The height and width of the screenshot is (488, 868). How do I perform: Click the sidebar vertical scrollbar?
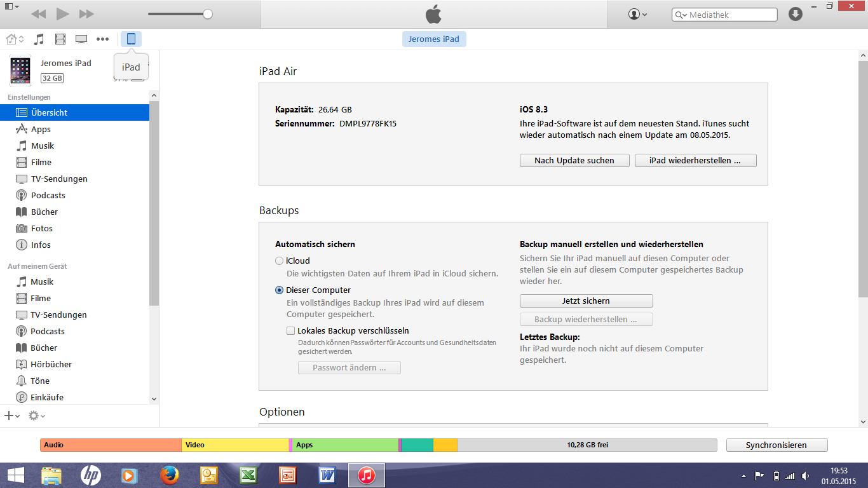(154, 203)
